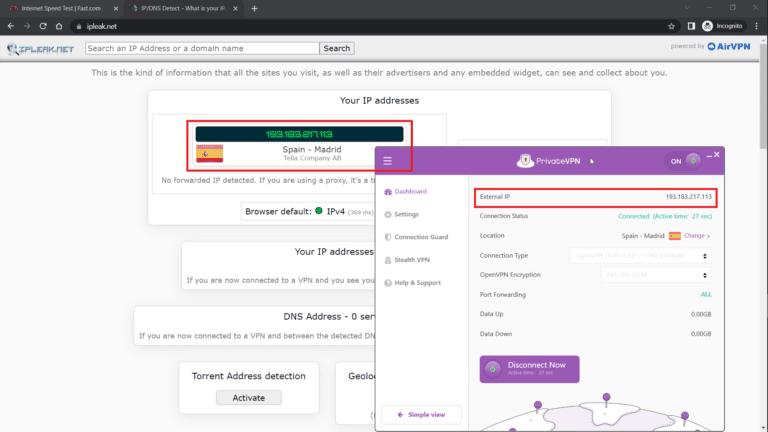Screen dimensions: 768x432
Task: Click the page vertical scrollbar
Action: [x=764, y=96]
